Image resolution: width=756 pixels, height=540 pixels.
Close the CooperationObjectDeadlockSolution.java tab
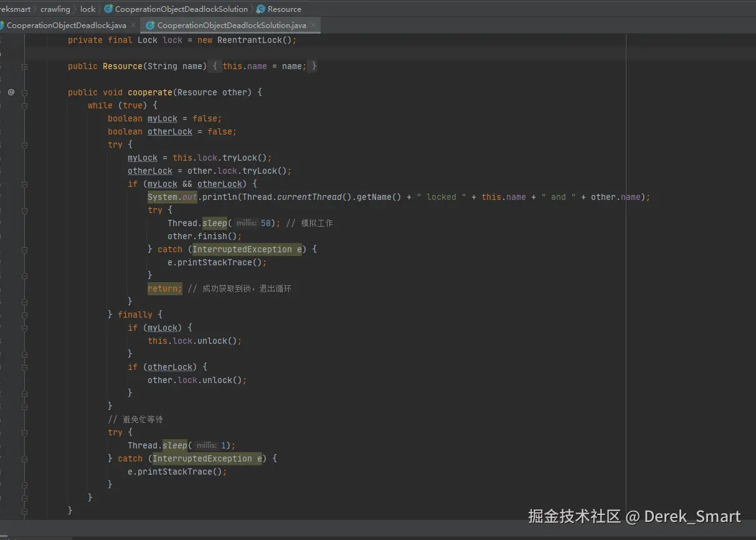(x=314, y=26)
